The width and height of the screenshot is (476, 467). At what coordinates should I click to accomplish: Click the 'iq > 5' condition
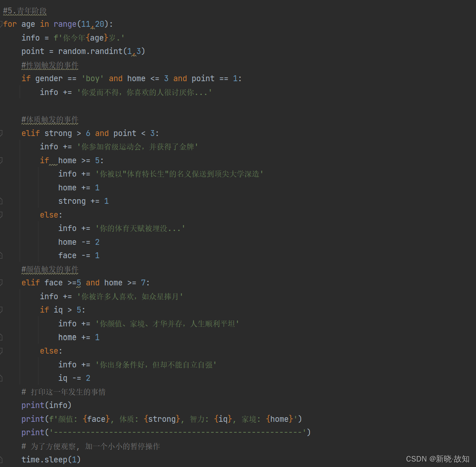[x=67, y=310]
